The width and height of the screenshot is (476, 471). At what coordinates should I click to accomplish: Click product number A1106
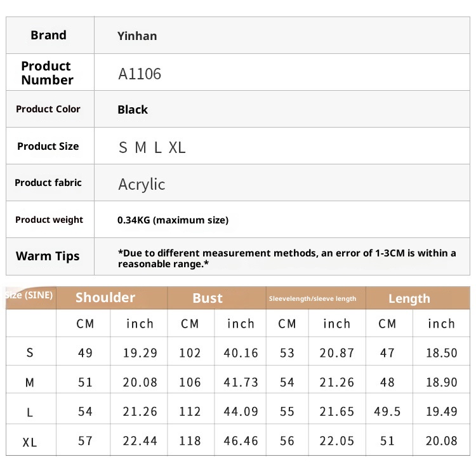coord(140,74)
